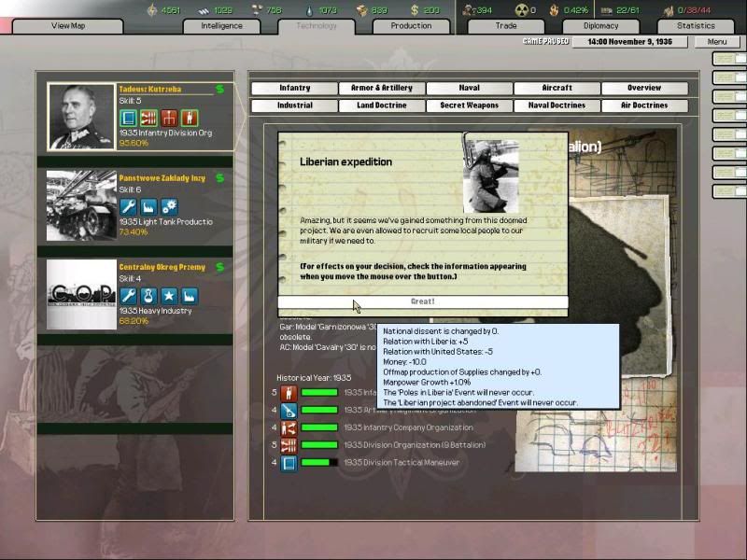Click the date display 14:00 November 9, 1936
Image resolution: width=747 pixels, height=560 pixels.
tap(629, 42)
